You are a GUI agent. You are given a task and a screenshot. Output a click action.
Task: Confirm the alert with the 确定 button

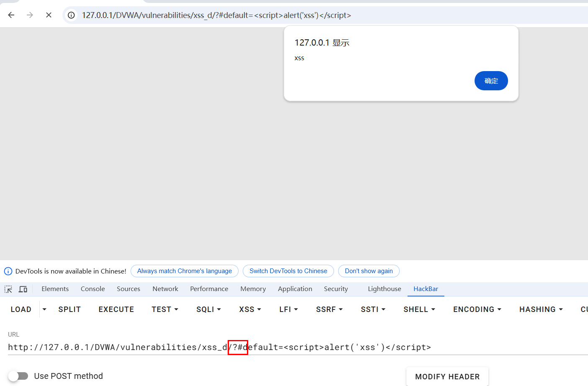491,81
